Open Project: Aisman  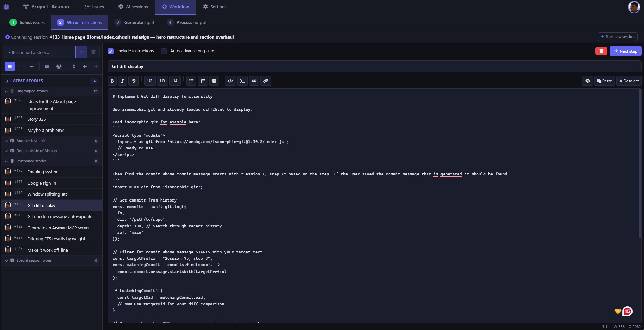46,7
